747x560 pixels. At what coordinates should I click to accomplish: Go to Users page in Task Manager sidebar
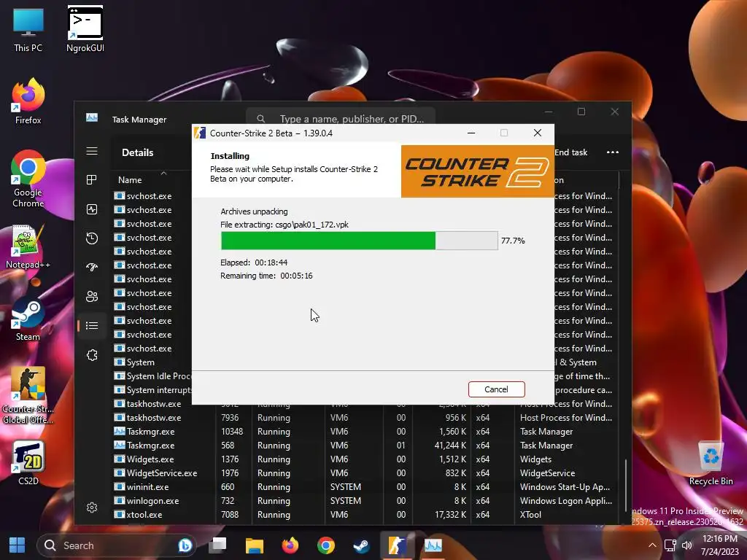(x=92, y=296)
